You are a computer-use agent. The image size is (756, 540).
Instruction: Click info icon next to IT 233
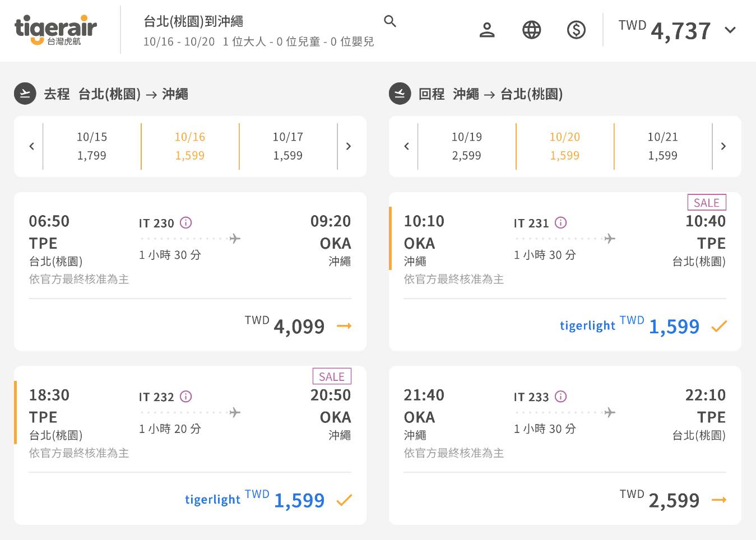tap(560, 397)
